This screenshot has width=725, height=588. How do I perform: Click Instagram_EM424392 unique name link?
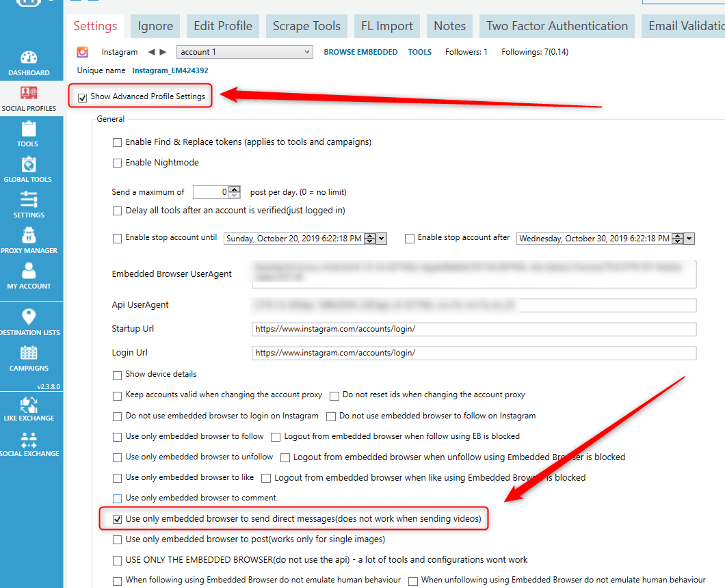click(170, 70)
